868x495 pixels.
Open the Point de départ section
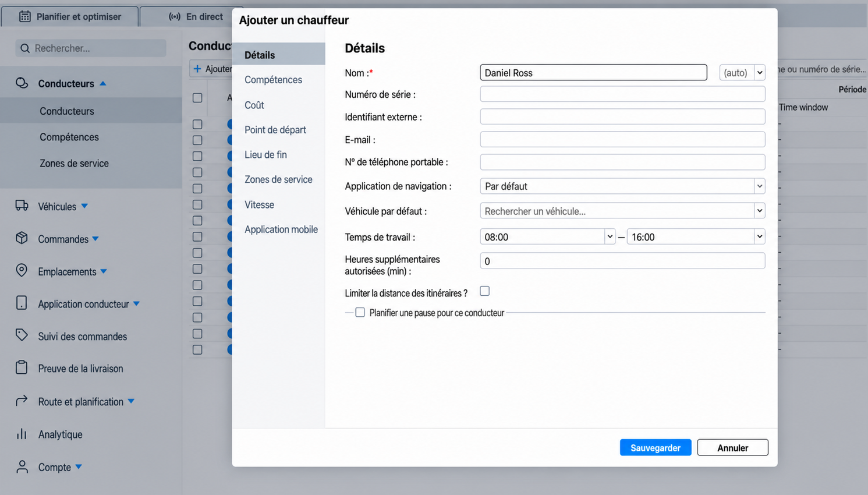(x=275, y=130)
